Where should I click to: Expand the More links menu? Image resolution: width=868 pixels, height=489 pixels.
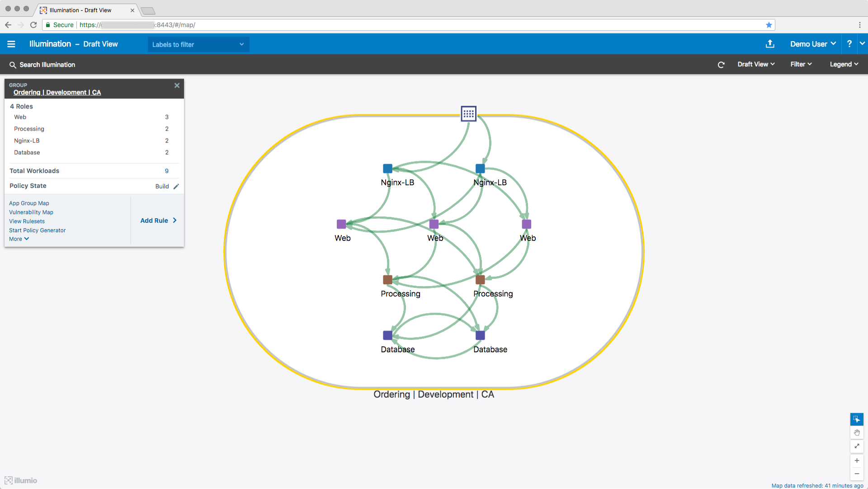click(x=19, y=239)
